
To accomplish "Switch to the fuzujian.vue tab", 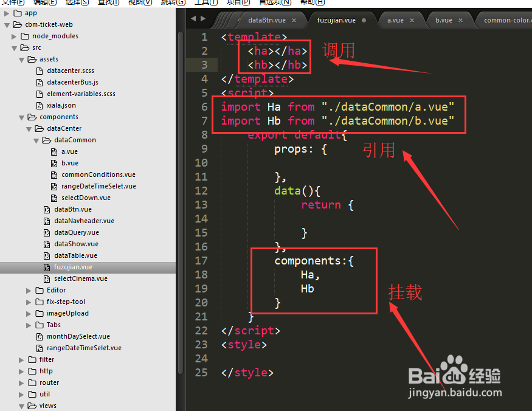I will click(336, 20).
